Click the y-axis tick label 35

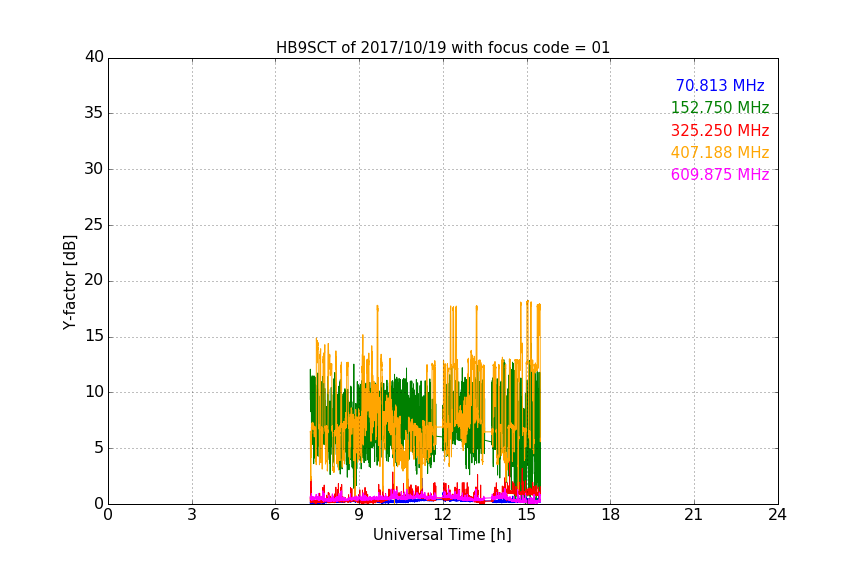(94, 113)
